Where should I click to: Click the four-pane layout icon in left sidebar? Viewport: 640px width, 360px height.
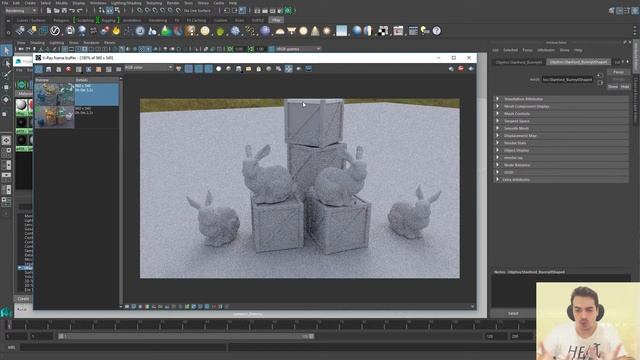pyautogui.click(x=6, y=153)
